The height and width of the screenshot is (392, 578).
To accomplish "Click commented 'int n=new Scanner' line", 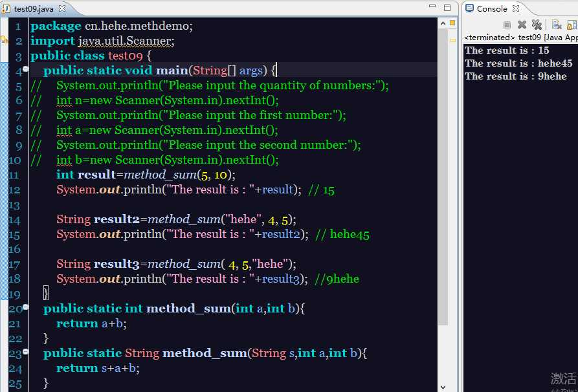I will (168, 100).
